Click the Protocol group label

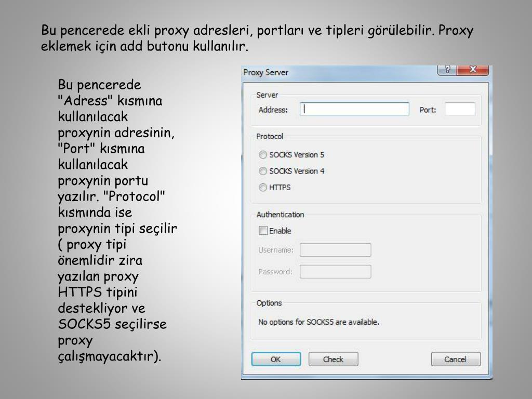pos(270,137)
